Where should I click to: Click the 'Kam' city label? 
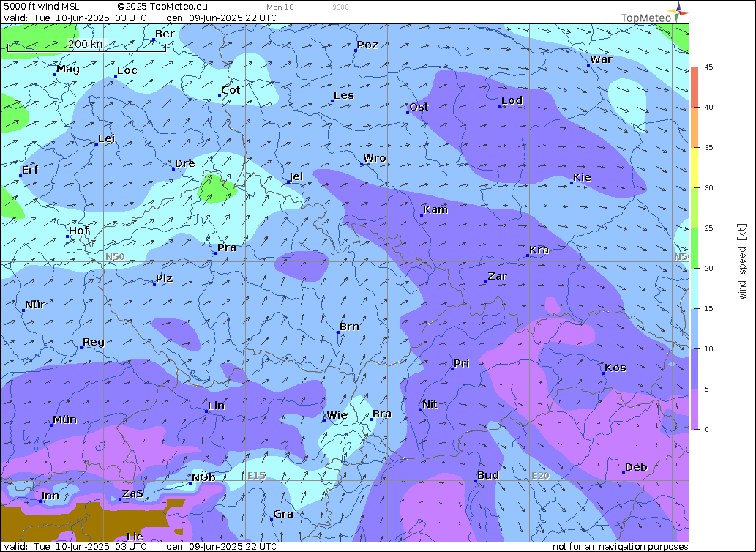[435, 209]
